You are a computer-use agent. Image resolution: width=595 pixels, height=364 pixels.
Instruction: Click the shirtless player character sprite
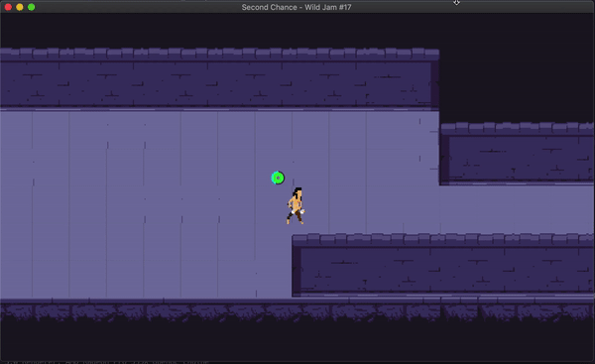[296, 205]
